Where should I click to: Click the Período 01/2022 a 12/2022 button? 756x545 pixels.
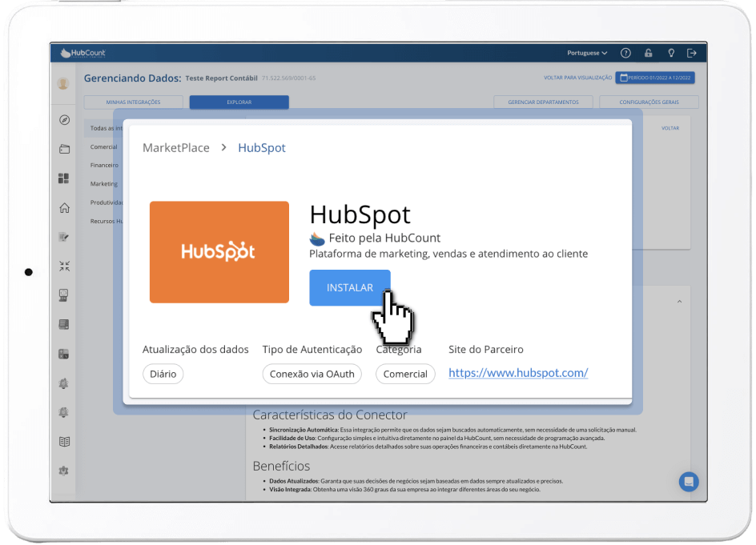coord(655,78)
